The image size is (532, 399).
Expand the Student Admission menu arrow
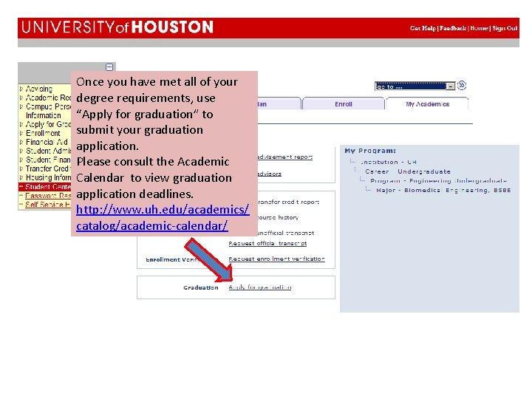[21, 151]
